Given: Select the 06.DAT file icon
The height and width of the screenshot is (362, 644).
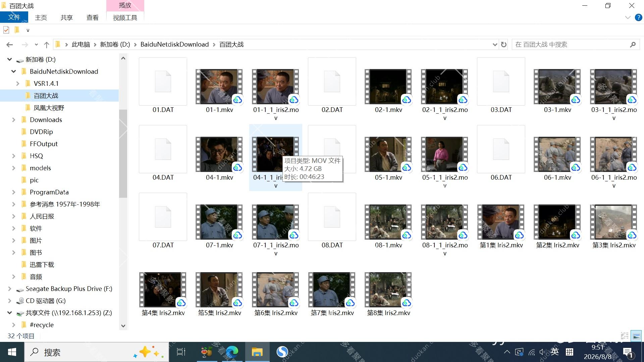Looking at the screenshot, I should tap(501, 149).
